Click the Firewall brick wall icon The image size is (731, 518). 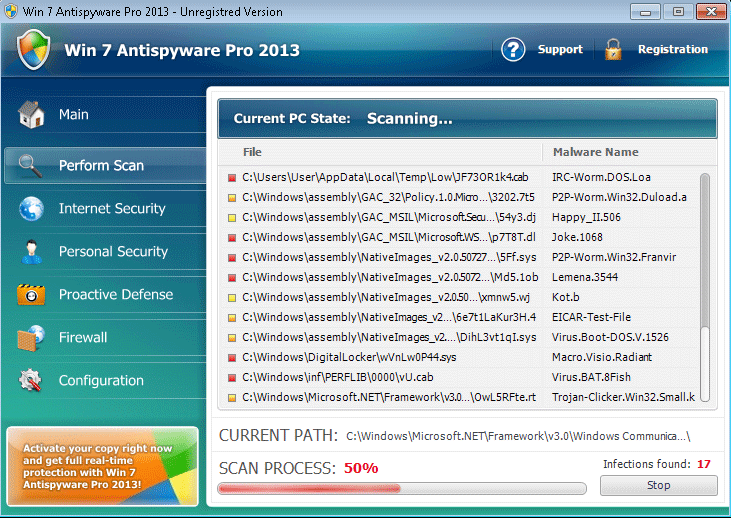tap(31, 338)
